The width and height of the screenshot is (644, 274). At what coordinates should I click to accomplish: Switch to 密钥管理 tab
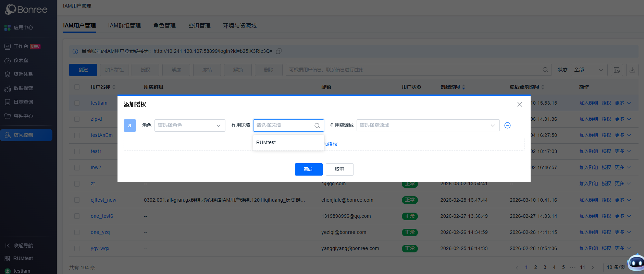click(x=199, y=26)
